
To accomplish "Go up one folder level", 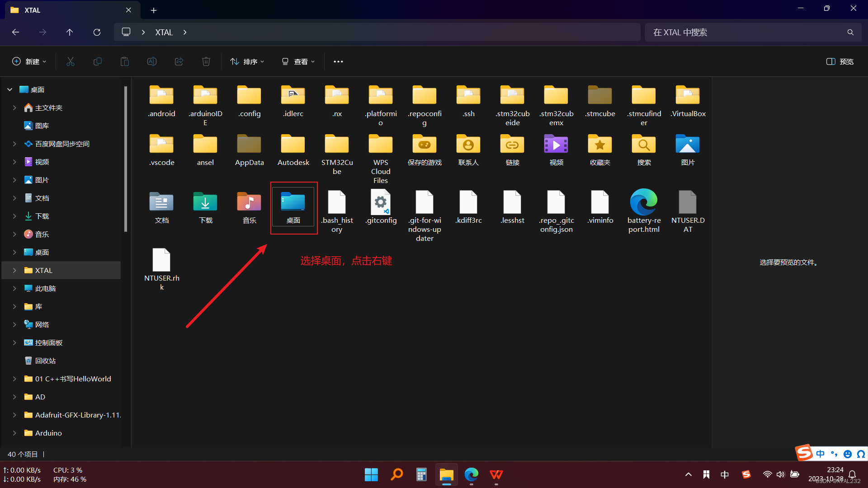I will click(70, 32).
